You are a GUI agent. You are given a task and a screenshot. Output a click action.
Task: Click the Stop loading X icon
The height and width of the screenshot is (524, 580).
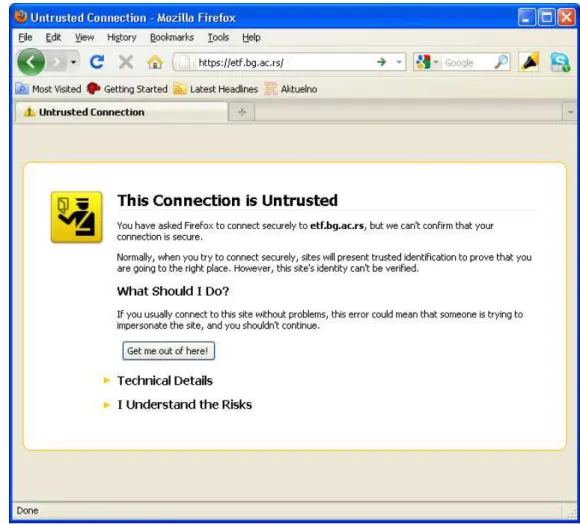(126, 62)
